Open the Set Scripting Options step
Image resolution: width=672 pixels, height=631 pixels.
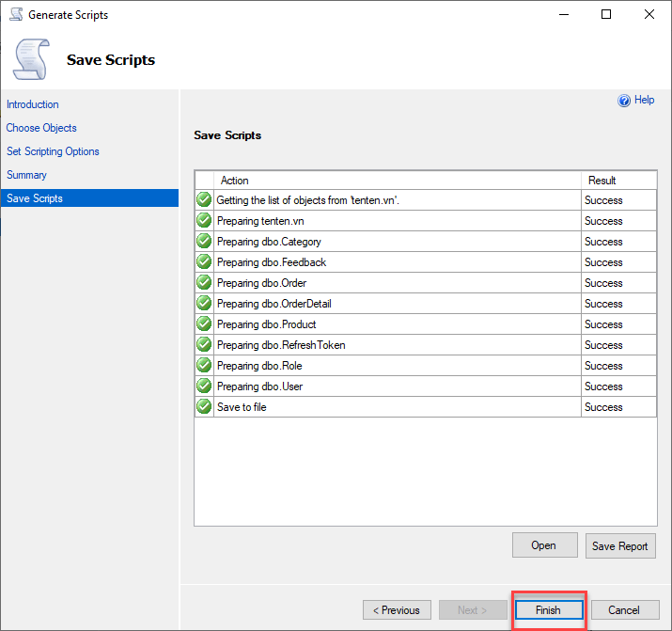pyautogui.click(x=53, y=151)
